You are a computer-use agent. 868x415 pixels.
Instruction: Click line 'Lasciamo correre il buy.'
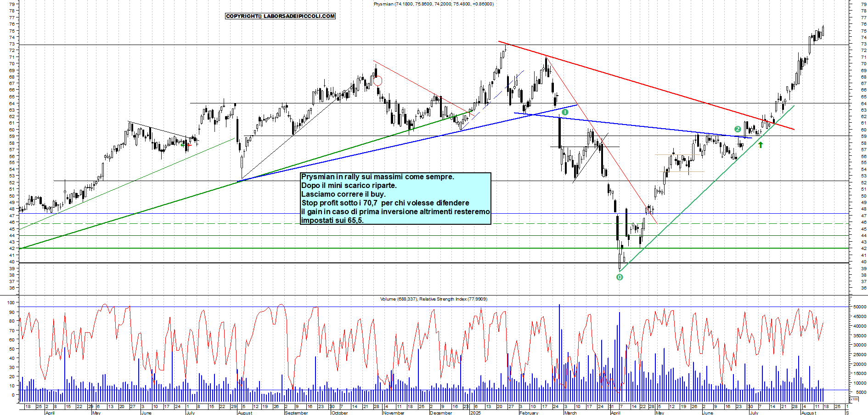pyautogui.click(x=344, y=194)
